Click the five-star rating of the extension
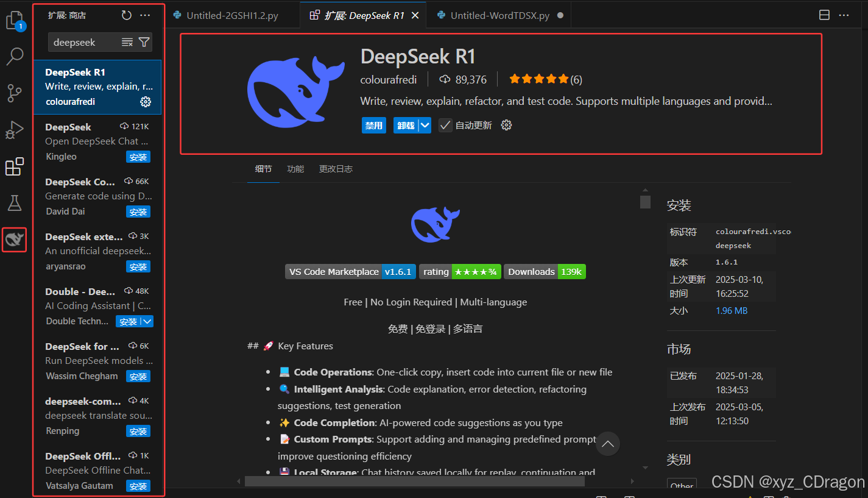The width and height of the screenshot is (868, 498). point(539,79)
